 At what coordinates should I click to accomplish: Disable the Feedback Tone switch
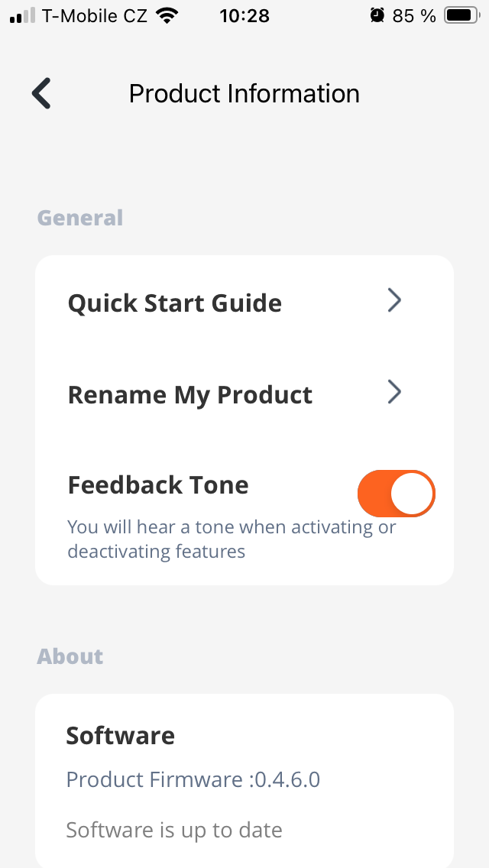pos(396,494)
